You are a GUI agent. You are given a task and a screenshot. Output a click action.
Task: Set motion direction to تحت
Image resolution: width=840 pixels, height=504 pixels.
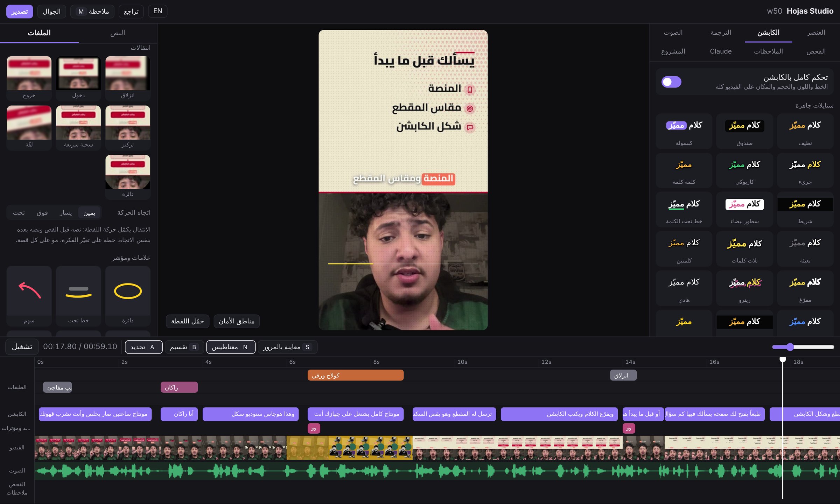[x=19, y=212]
